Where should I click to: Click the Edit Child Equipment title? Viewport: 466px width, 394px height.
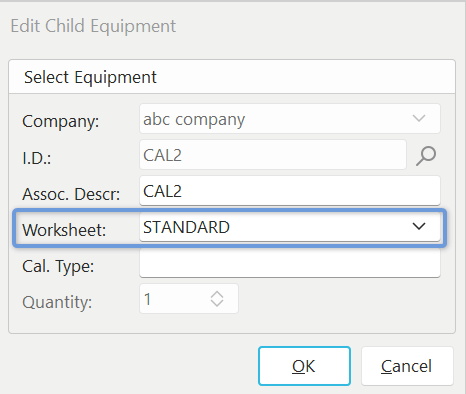[93, 26]
